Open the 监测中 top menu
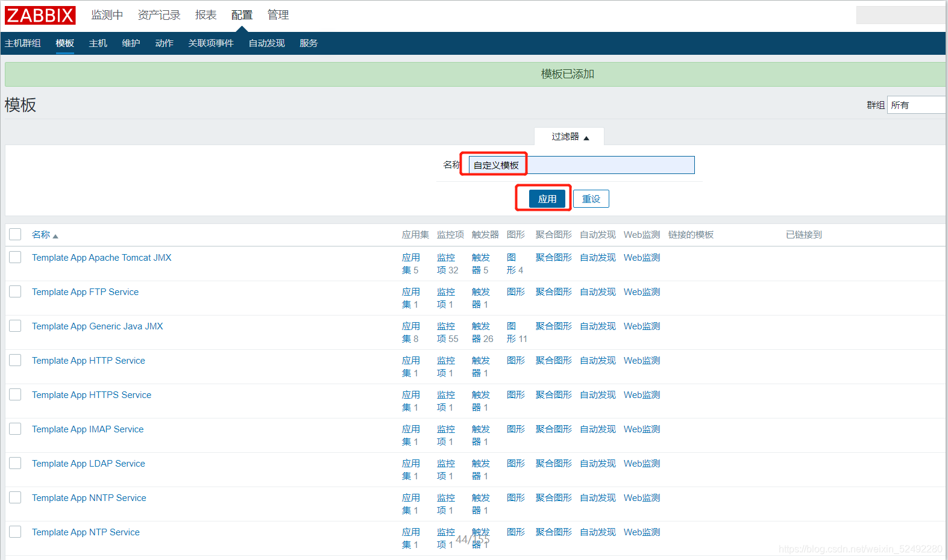Image resolution: width=948 pixels, height=560 pixels. (x=107, y=15)
